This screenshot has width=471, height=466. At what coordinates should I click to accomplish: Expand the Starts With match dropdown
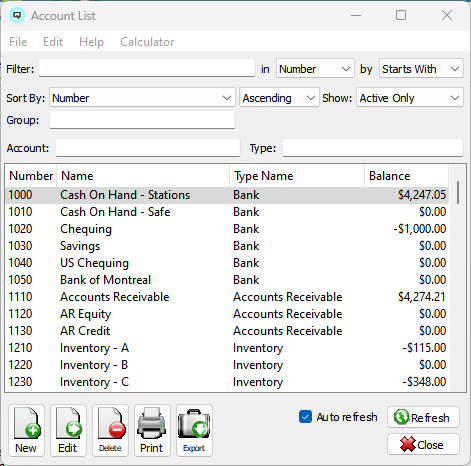point(421,69)
